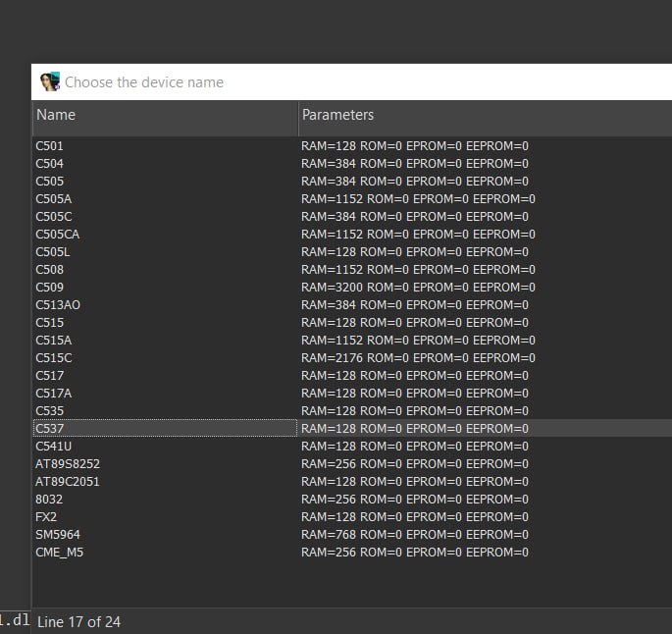Select the 8032 device
This screenshot has height=634, width=672.
point(49,500)
